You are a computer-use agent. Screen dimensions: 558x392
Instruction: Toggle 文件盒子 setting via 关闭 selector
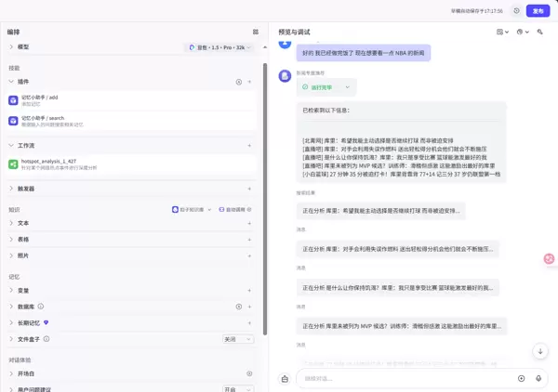[x=237, y=339]
